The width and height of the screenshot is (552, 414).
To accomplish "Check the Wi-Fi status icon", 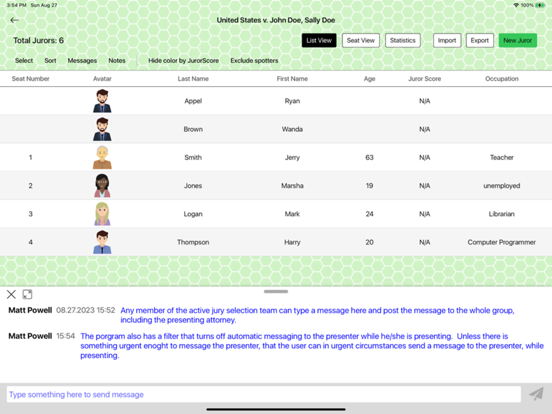I will tap(516, 5).
